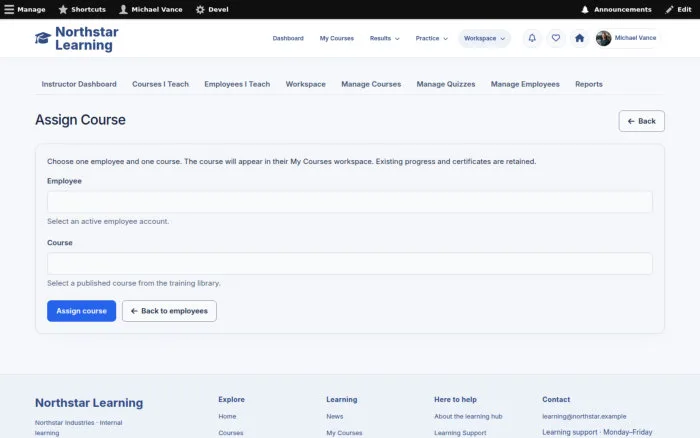
Task: Switch to Manage Courses tab
Action: click(371, 84)
